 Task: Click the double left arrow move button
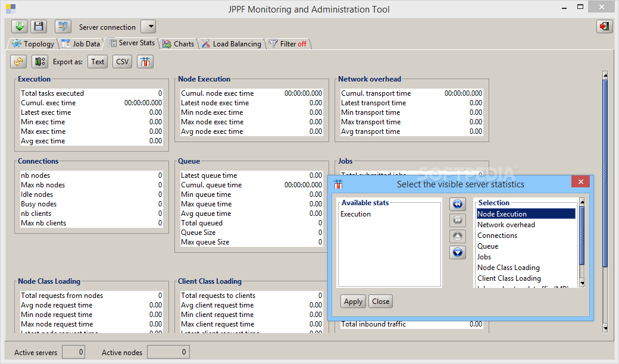coord(458,204)
